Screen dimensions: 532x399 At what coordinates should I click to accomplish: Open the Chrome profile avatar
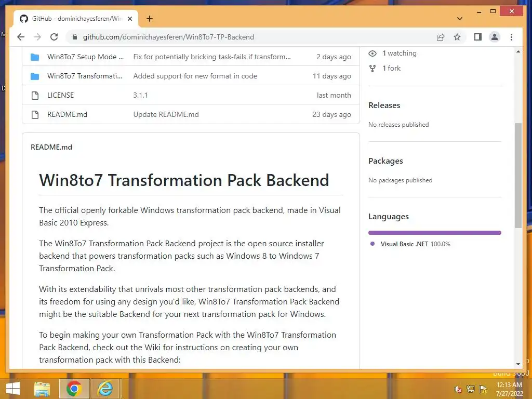[x=495, y=37]
